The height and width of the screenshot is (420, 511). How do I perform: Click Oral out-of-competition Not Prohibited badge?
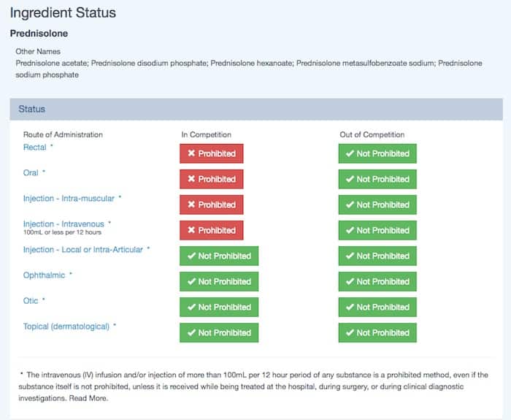377,179
